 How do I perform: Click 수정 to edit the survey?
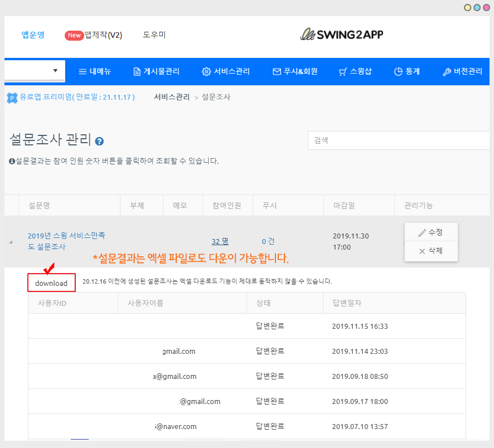click(x=431, y=232)
